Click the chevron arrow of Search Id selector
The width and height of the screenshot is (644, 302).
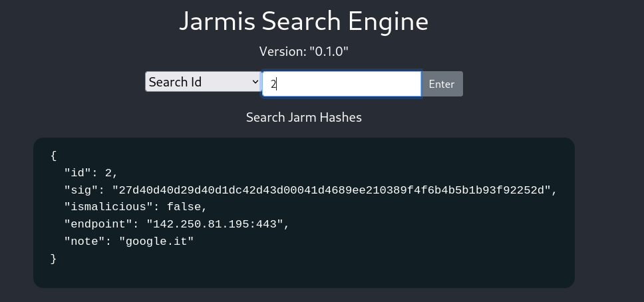coord(255,82)
